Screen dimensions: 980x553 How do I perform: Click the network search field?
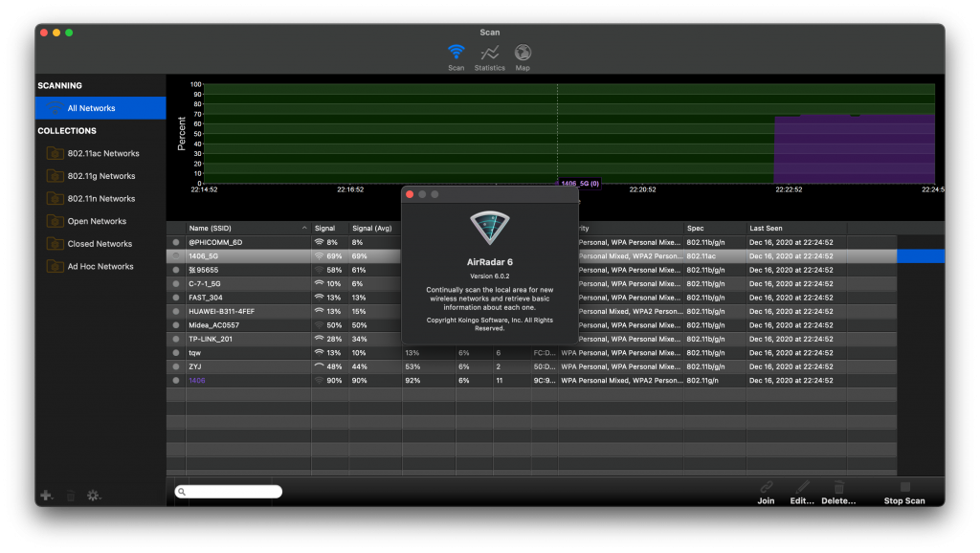[229, 492]
